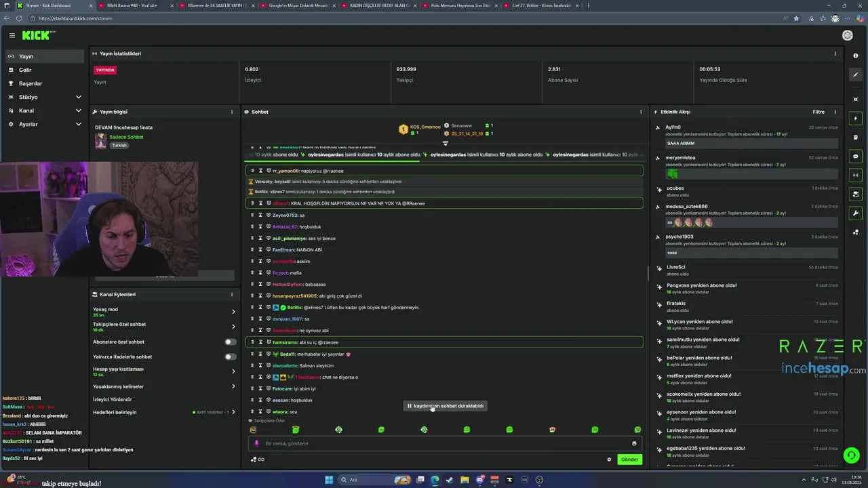Open Takipçilere özel sohbet settings arrow
868x488 pixels.
233,327
